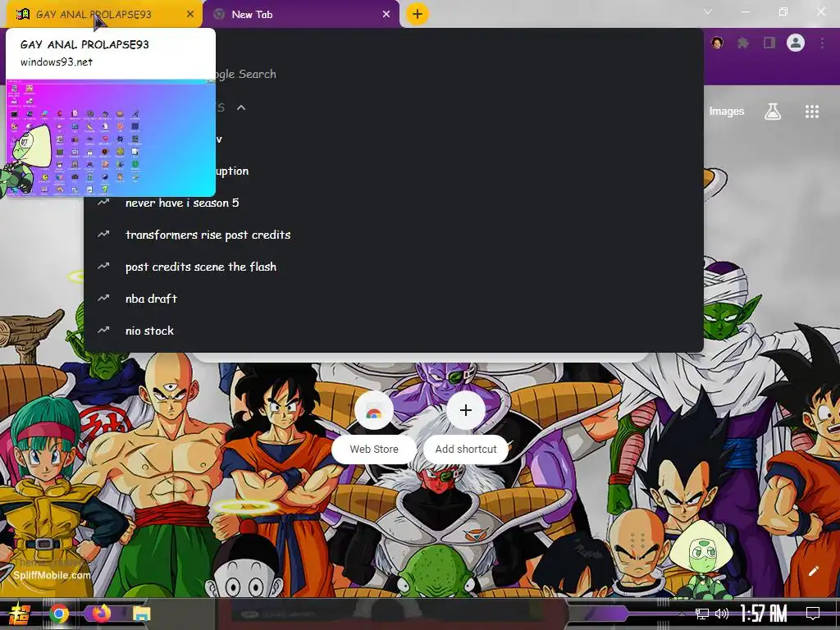This screenshot has width=840, height=630.
Task: Open the taskbar clock showing 1:57 AM
Action: point(764,614)
